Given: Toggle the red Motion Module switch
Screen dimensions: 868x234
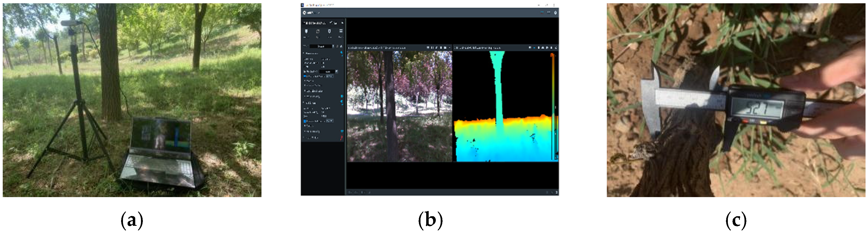Looking at the screenshot, I should [x=341, y=138].
